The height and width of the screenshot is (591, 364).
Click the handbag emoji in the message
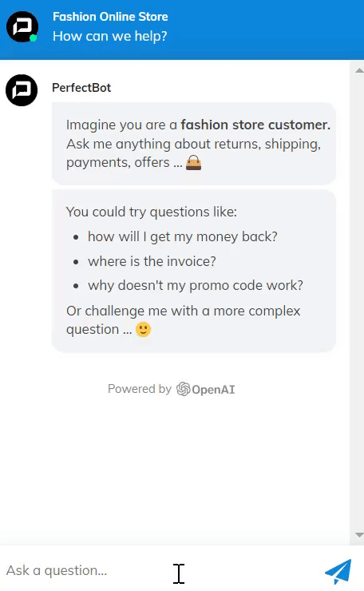click(194, 163)
